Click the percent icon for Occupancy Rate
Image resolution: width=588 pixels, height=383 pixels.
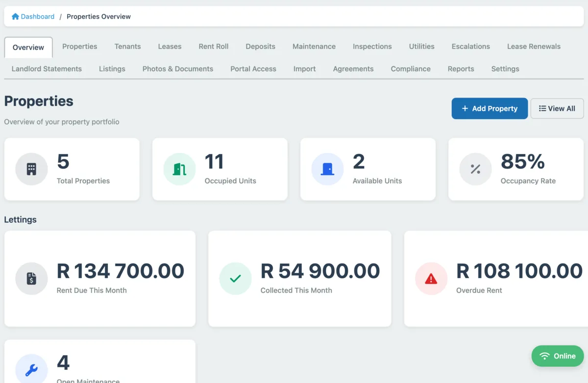pos(475,169)
